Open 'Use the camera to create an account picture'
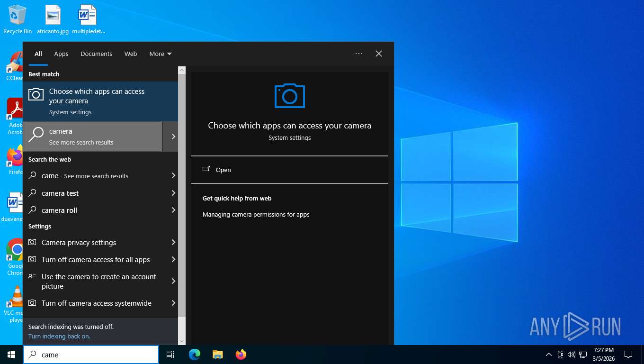 95,282
